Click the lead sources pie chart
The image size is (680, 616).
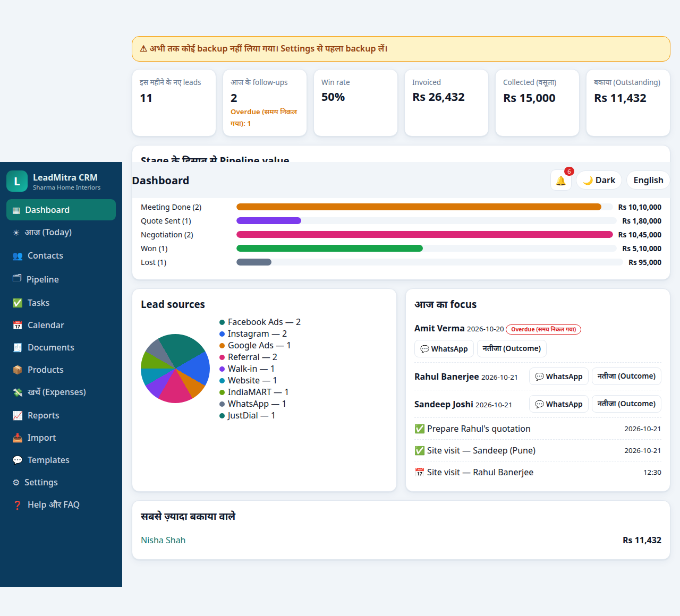(175, 369)
